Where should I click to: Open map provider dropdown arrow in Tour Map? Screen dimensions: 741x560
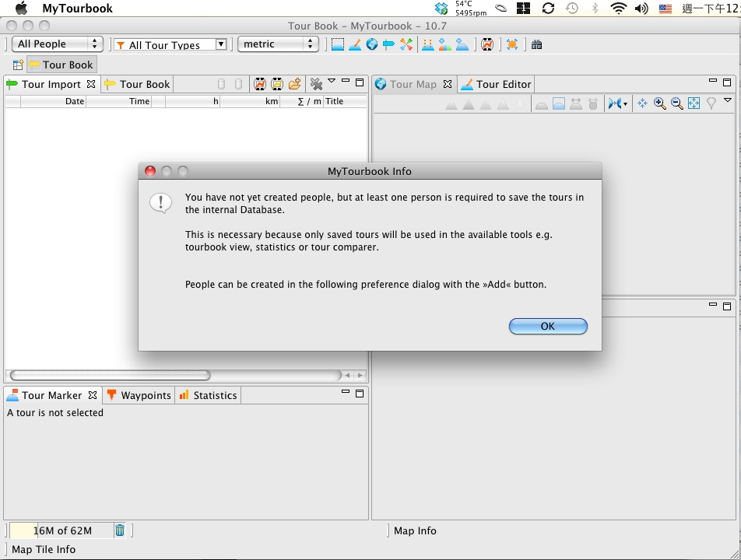tap(626, 104)
